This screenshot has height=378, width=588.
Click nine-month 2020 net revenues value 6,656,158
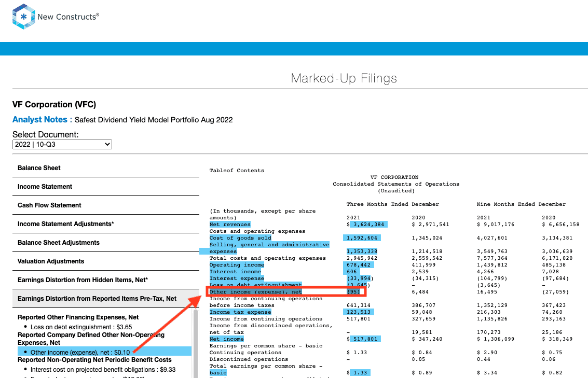560,225
